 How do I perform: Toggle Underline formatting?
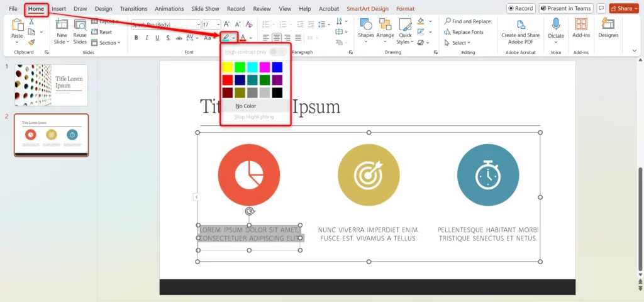[157, 38]
